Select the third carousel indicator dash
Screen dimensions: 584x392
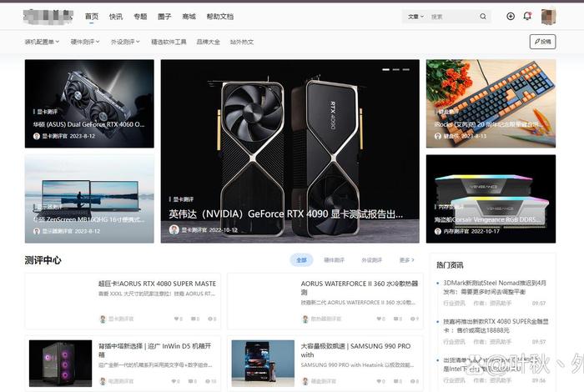406,69
